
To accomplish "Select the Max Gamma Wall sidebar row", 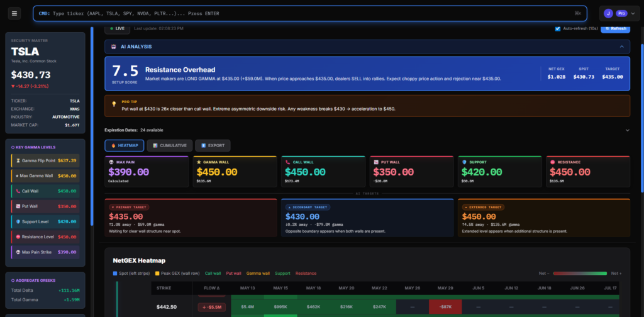I will tap(45, 175).
